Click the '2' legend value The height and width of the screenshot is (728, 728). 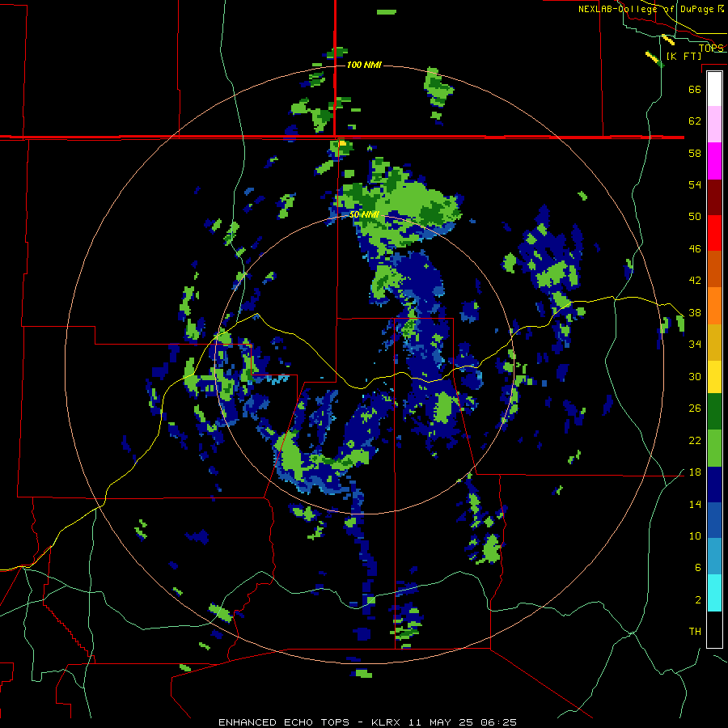(x=698, y=600)
